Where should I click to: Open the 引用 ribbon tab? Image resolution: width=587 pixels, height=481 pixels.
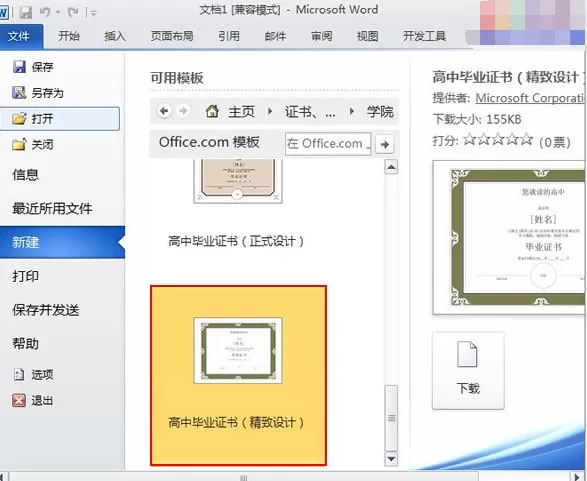point(229,36)
